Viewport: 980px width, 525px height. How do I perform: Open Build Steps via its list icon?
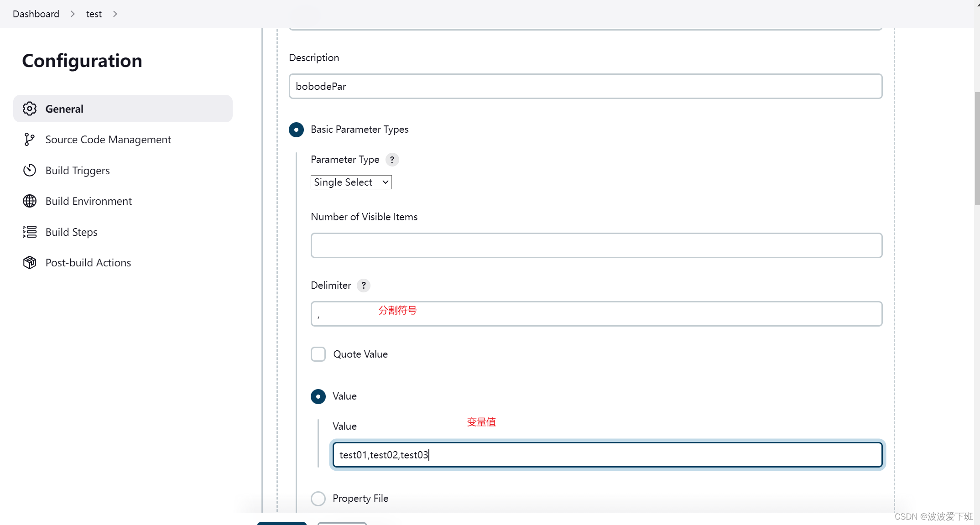(29, 232)
